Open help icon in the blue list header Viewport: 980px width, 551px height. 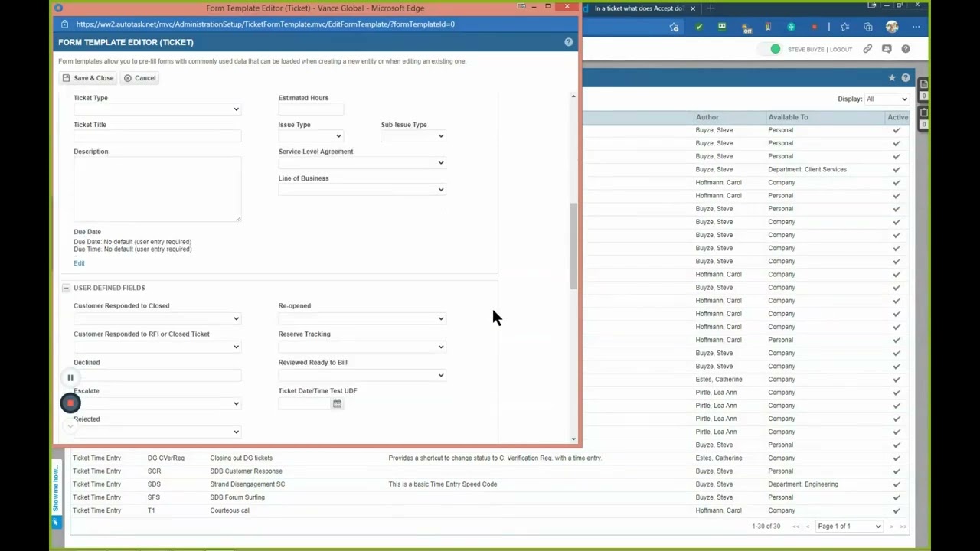point(906,78)
